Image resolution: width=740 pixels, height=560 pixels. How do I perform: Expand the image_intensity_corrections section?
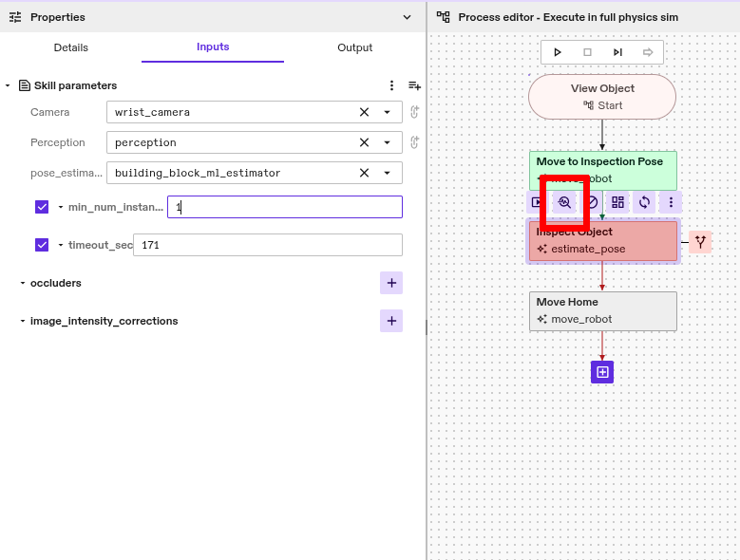pyautogui.click(x=23, y=321)
